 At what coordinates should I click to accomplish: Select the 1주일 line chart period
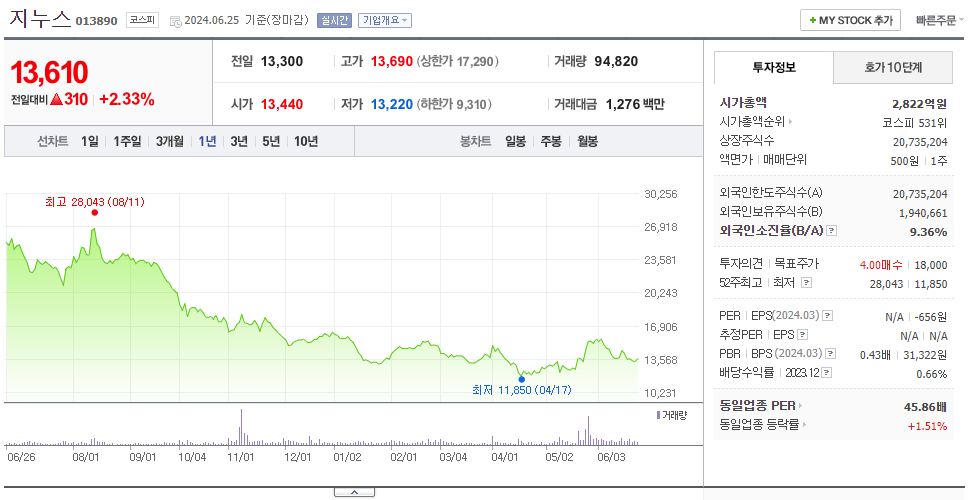127,141
